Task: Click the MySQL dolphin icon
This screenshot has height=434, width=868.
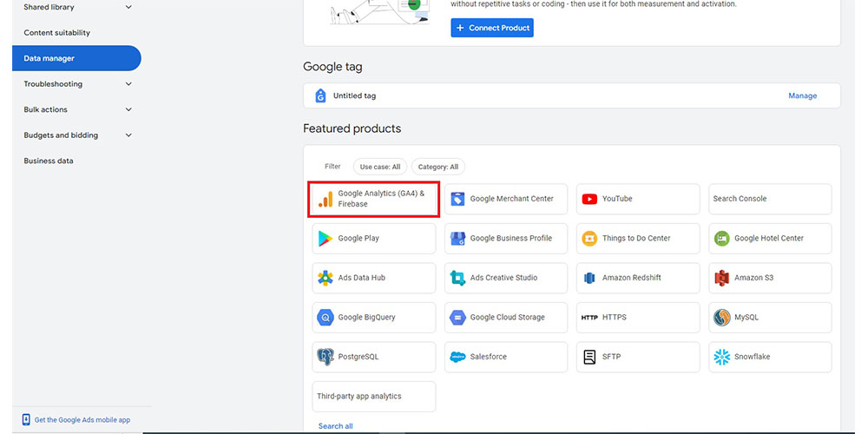Action: click(x=722, y=318)
